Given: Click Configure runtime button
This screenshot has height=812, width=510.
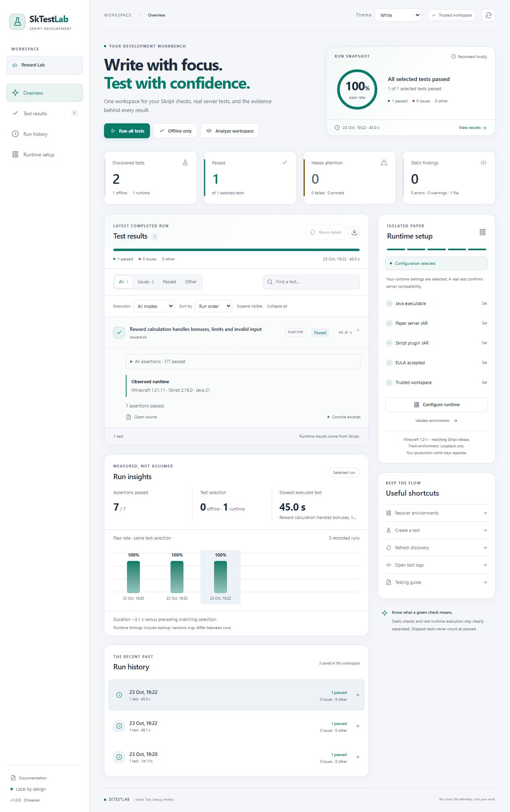Looking at the screenshot, I should click(x=437, y=405).
